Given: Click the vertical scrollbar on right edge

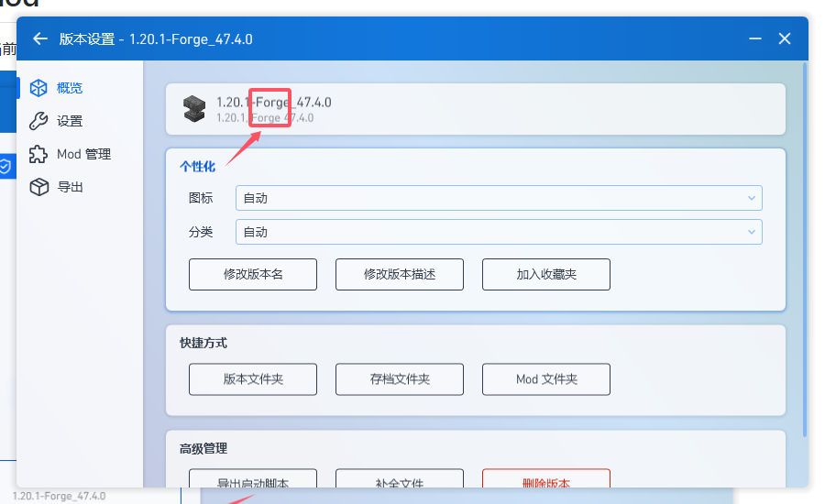Looking at the screenshot, I should tap(805, 247).
